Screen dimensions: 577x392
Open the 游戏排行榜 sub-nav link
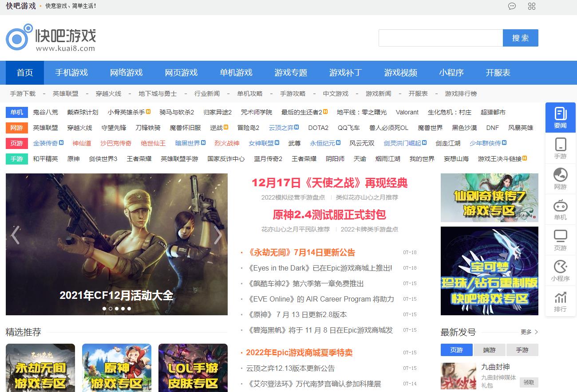461,94
